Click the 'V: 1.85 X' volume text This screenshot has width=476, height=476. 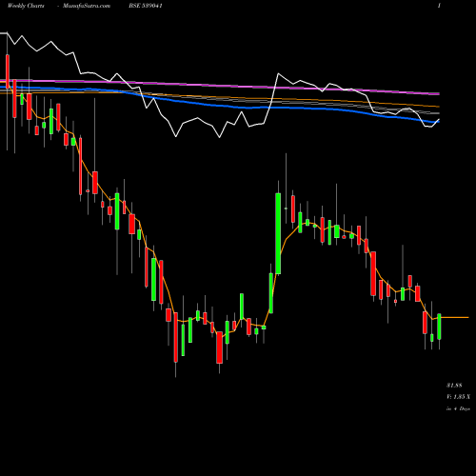pos(458,397)
